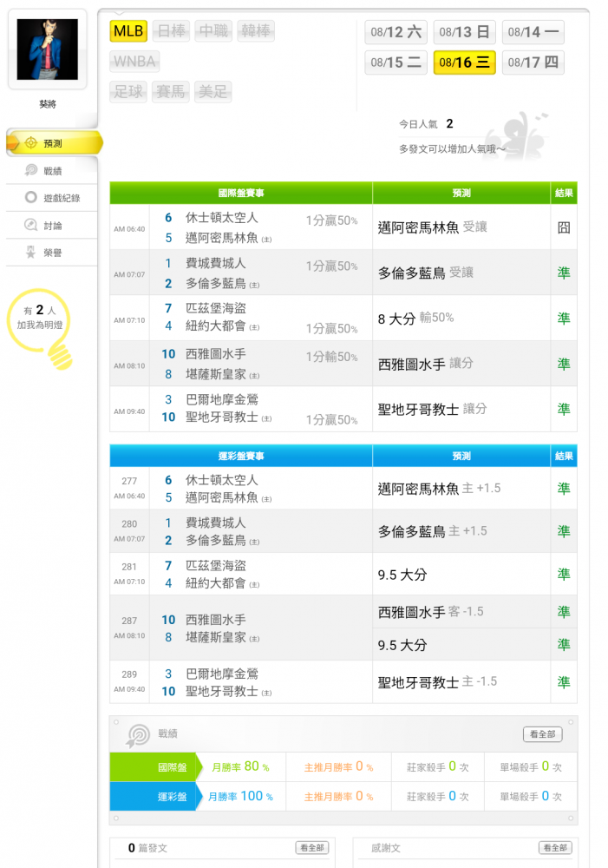
Task: Open the 戰績 sidebar menu item
Action: click(51, 171)
